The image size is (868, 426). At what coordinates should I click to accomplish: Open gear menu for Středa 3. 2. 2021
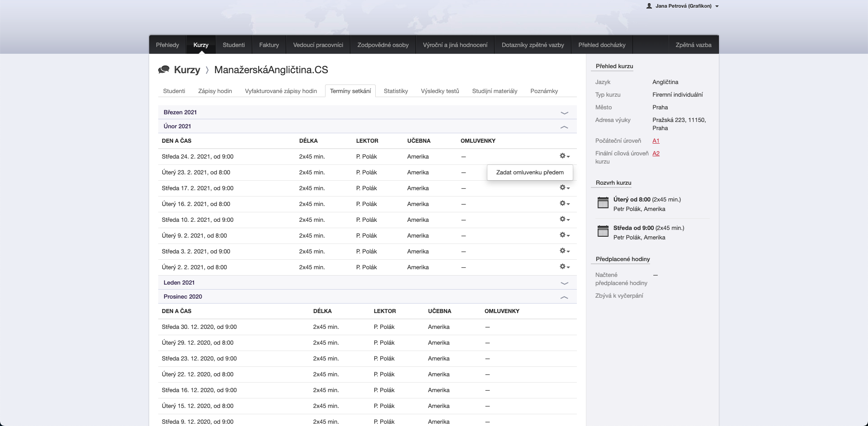click(565, 251)
